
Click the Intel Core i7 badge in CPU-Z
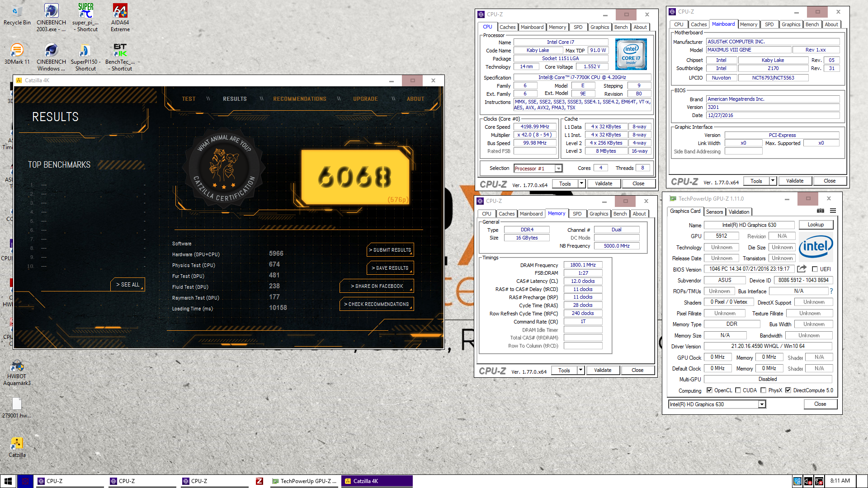pyautogui.click(x=631, y=54)
